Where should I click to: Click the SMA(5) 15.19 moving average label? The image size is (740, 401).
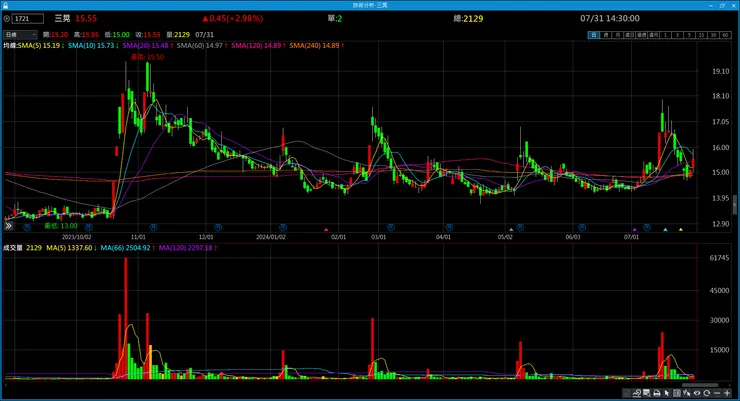(x=41, y=46)
